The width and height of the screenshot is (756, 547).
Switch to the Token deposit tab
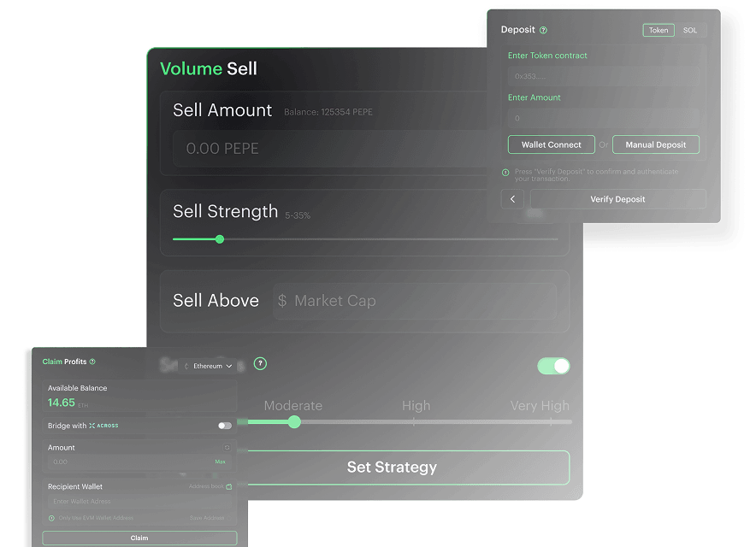659,31
